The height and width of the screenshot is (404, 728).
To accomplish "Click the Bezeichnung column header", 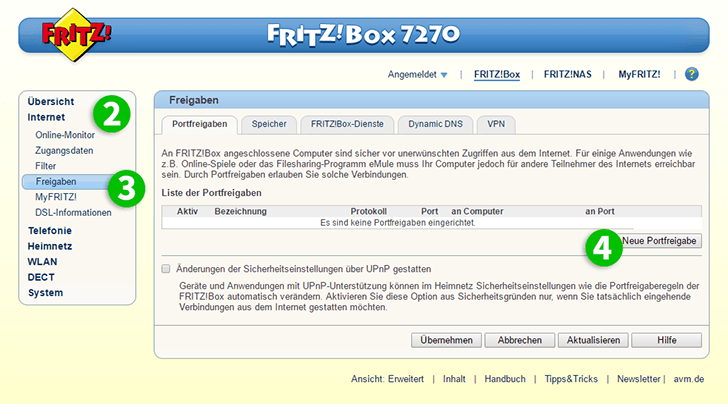I will coord(240,211).
